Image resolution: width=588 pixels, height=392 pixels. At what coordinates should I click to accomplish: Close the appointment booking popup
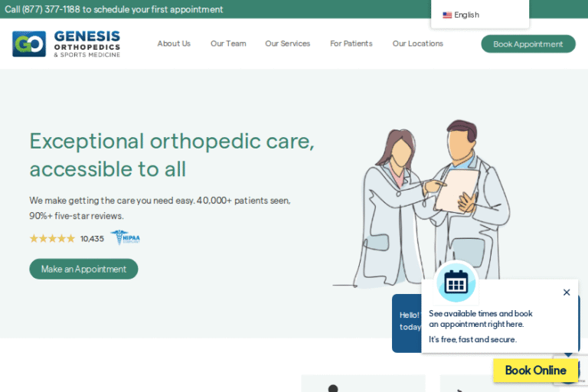[567, 292]
